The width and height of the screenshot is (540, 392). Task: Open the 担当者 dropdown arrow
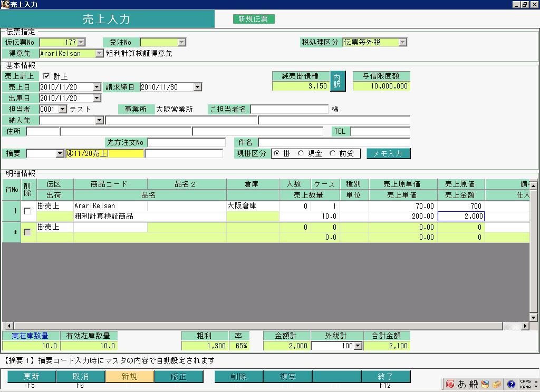(x=62, y=109)
